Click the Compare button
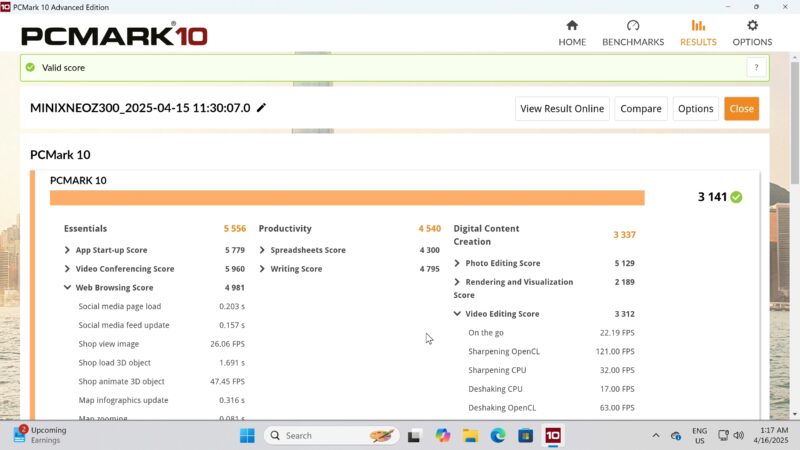This screenshot has width=800, height=450. pyautogui.click(x=641, y=109)
